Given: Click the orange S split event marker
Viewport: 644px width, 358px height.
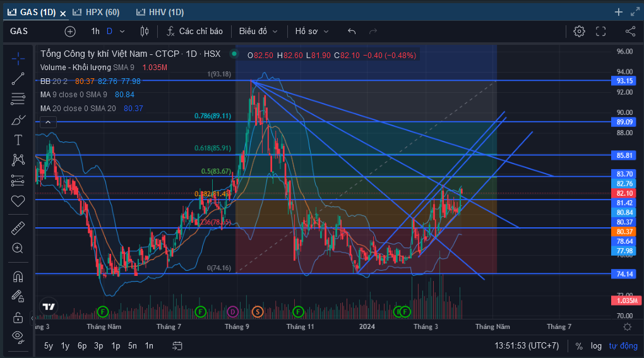Looking at the screenshot, I should pyautogui.click(x=258, y=312).
